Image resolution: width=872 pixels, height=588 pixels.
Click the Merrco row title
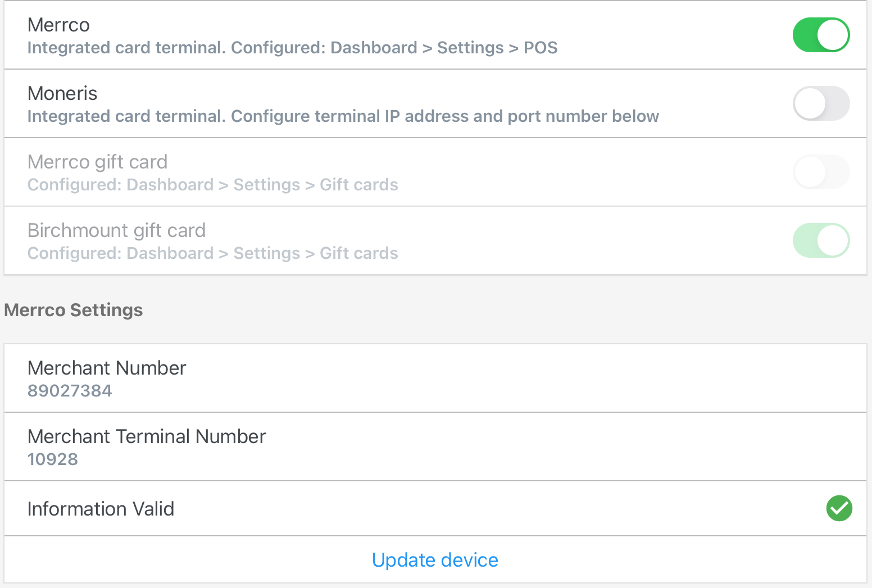[x=58, y=25]
